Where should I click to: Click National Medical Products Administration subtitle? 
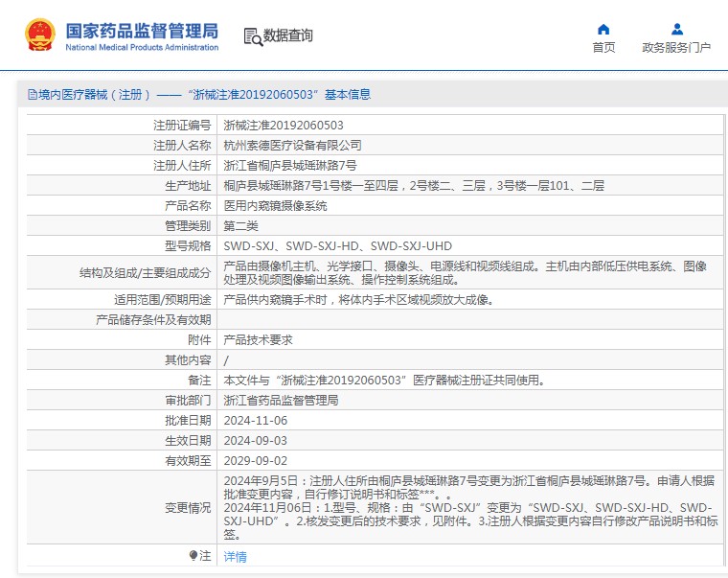click(x=142, y=47)
